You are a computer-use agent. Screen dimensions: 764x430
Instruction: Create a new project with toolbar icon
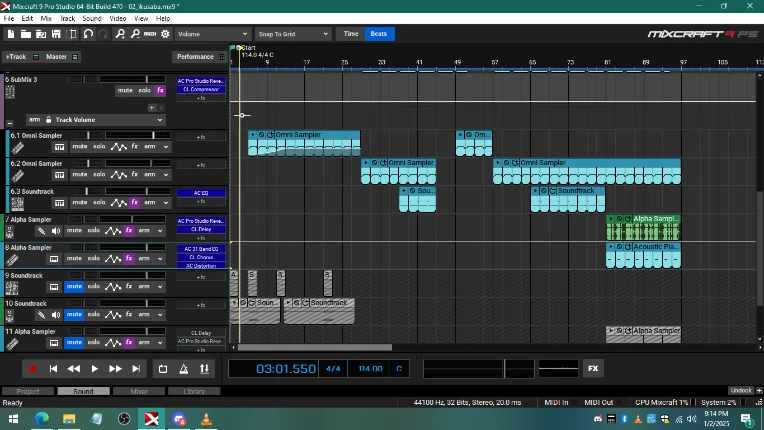tap(11, 34)
